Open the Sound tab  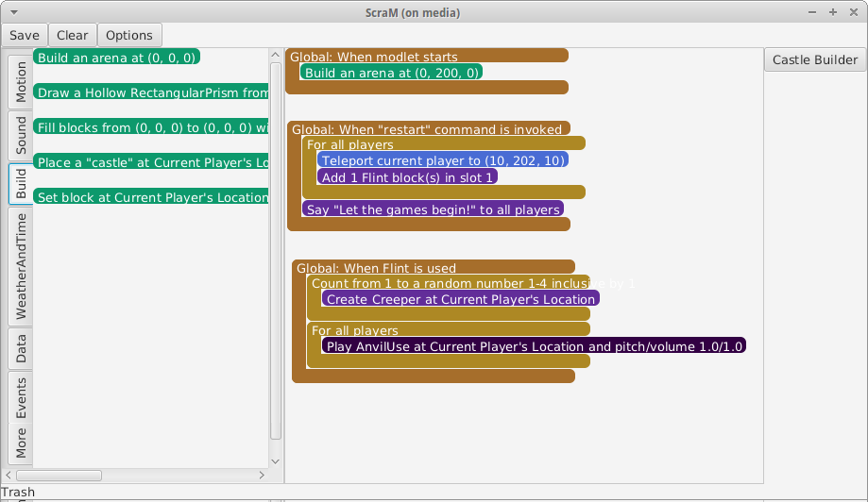click(x=21, y=136)
